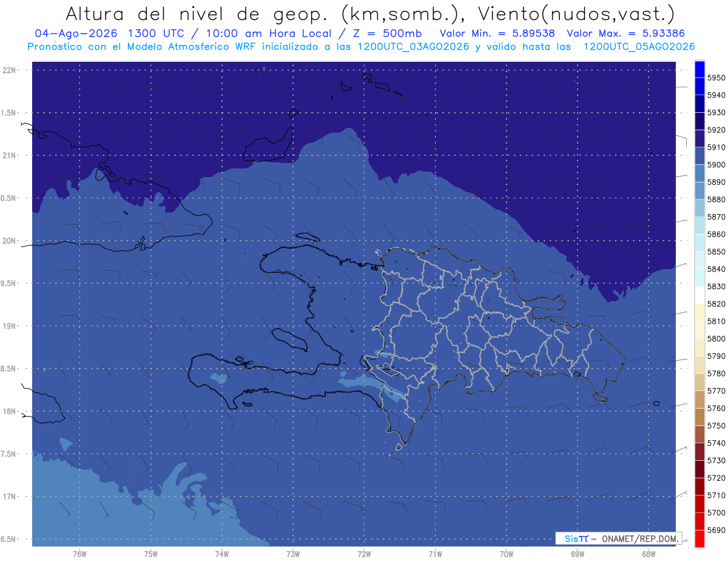This screenshot has height=562, width=728.
Task: Click the 5870 colorbar value label
Action: (x=716, y=217)
